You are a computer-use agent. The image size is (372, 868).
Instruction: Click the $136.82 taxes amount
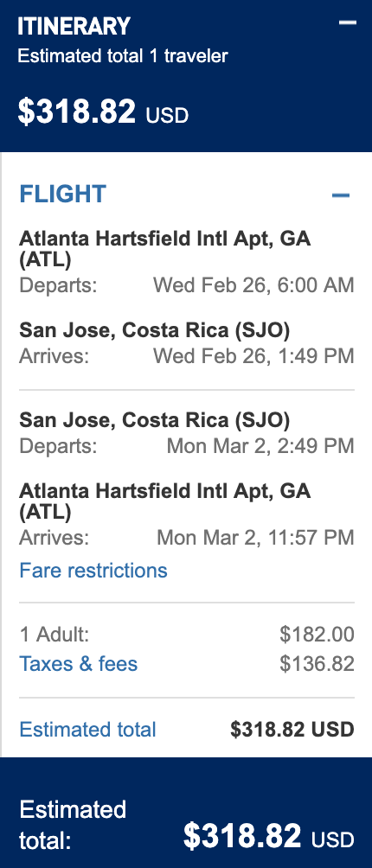pyautogui.click(x=317, y=663)
